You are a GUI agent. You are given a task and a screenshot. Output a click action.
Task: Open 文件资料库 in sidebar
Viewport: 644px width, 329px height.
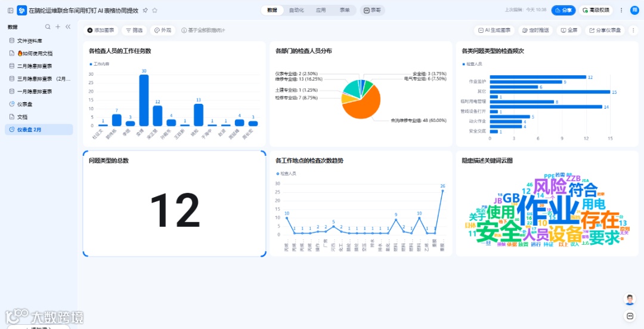click(39, 41)
